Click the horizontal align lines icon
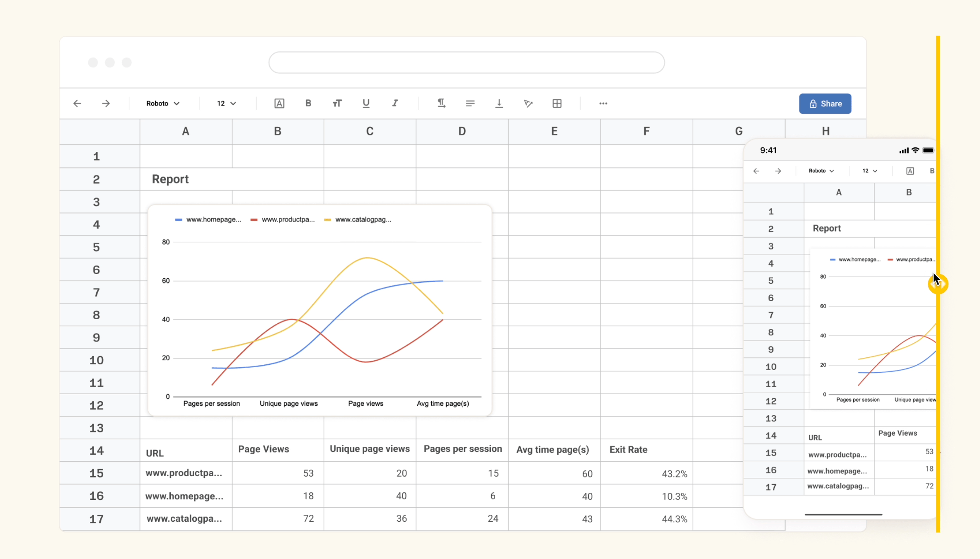 pos(470,104)
